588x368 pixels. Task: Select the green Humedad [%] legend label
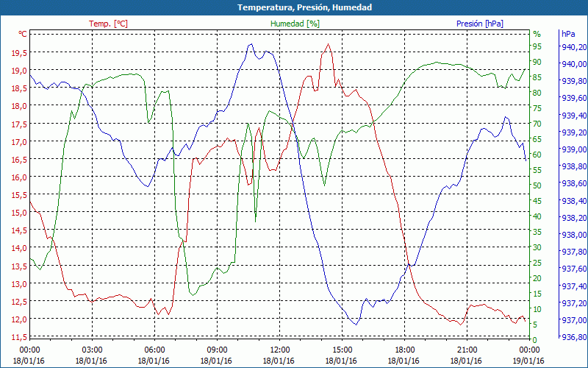click(295, 24)
